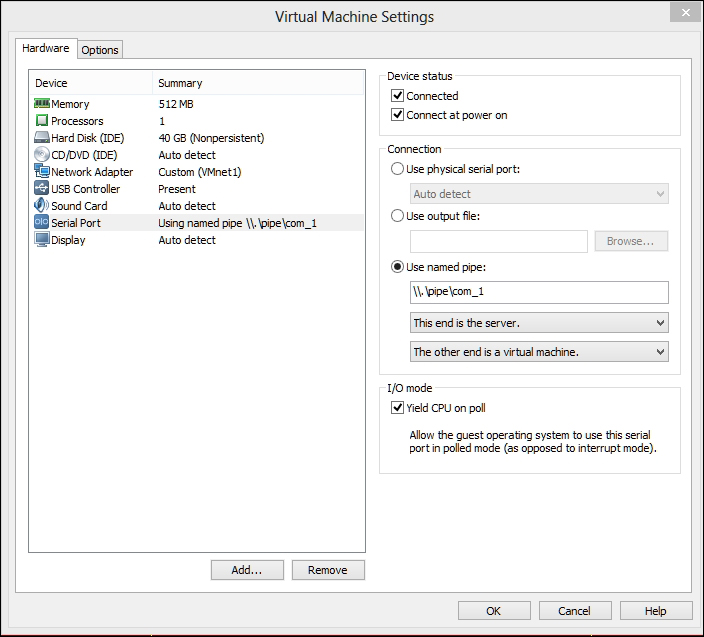The width and height of the screenshot is (704, 637).
Task: Select Use named pipe option
Action: point(397,267)
